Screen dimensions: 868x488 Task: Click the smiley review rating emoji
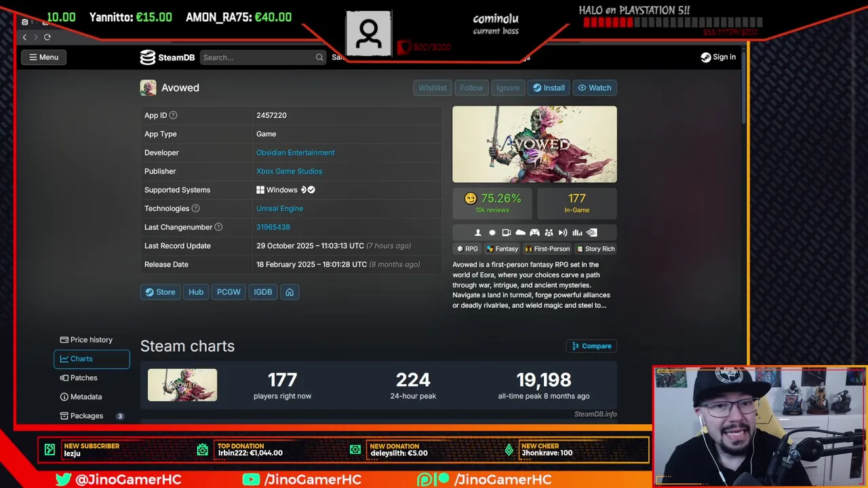[470, 199]
